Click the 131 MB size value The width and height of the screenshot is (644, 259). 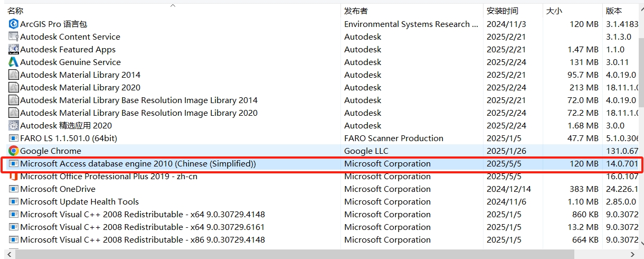[584, 62]
